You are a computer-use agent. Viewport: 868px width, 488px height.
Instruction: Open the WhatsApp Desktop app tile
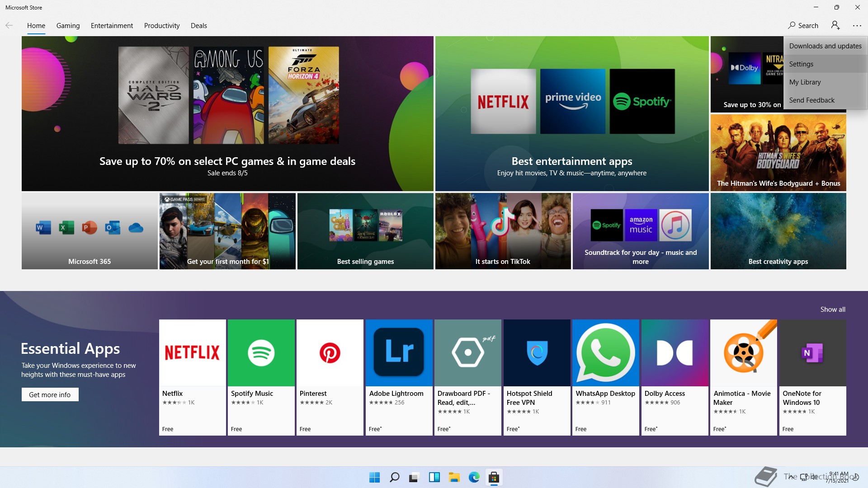point(606,377)
